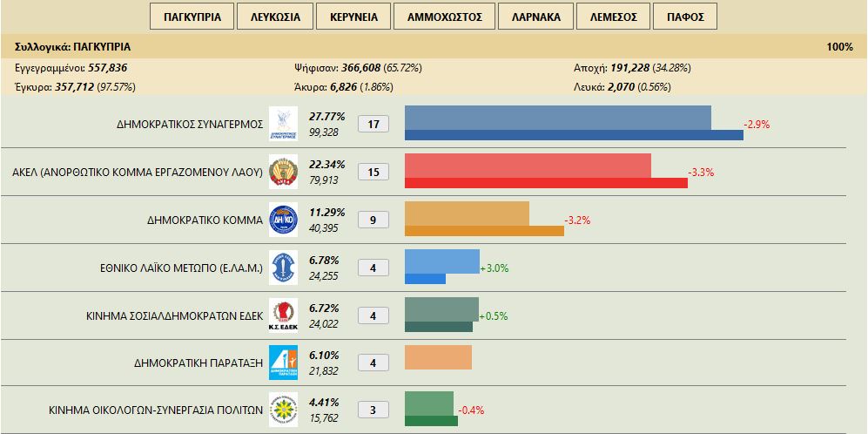Click the red AKEL results bar
Viewport: 868px width, 434px height.
pyautogui.click(x=528, y=166)
